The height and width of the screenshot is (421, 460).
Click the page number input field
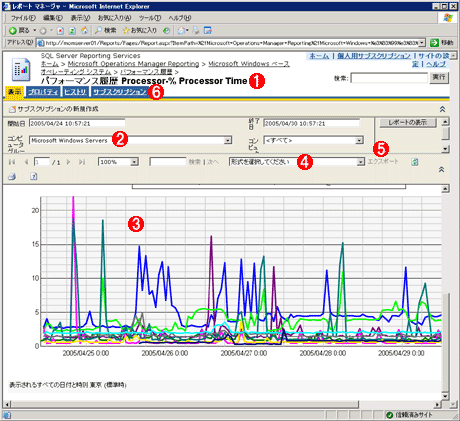point(42,162)
